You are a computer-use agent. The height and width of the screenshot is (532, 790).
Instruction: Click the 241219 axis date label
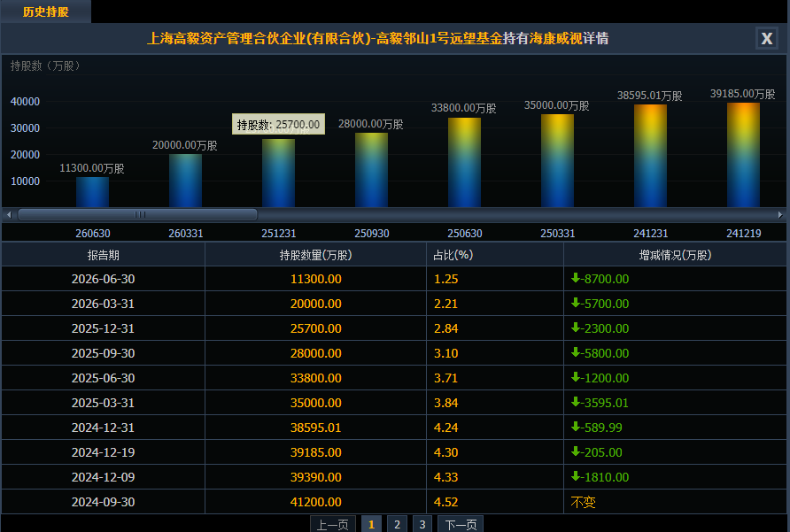[x=744, y=234]
